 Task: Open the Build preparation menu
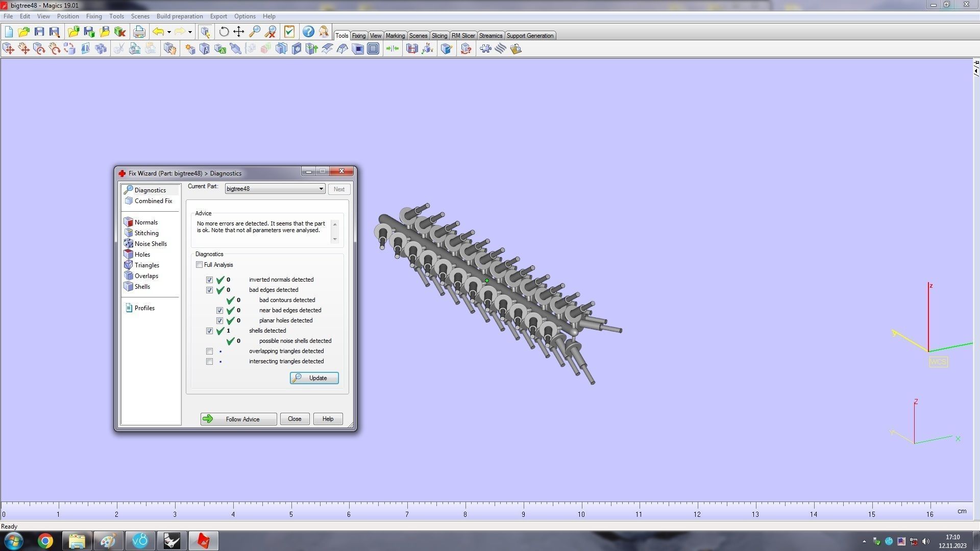(x=179, y=16)
